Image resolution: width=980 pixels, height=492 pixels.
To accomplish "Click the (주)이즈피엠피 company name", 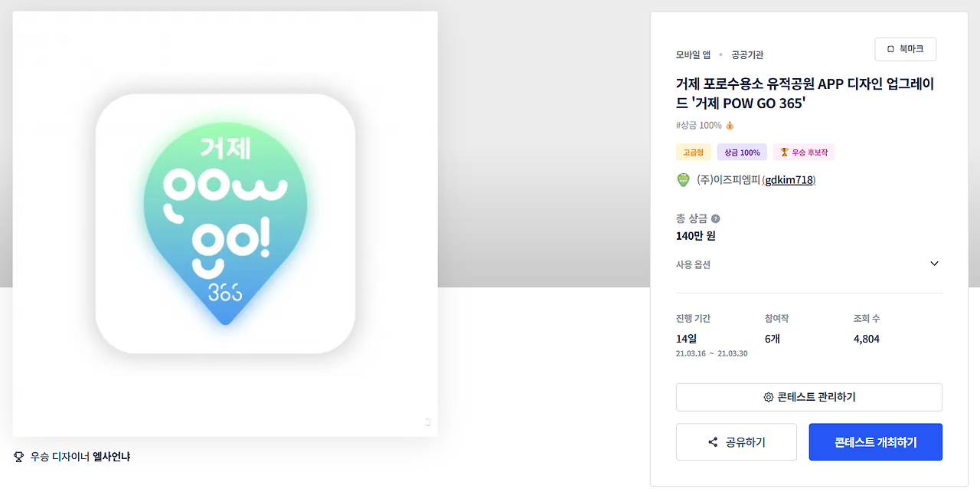I will click(x=728, y=180).
